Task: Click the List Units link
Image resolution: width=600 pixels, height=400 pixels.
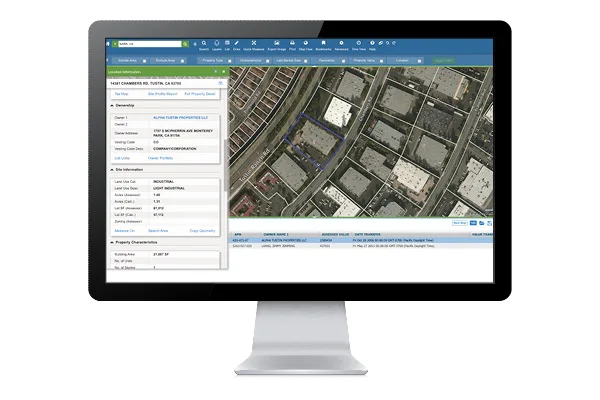Action: tap(122, 158)
